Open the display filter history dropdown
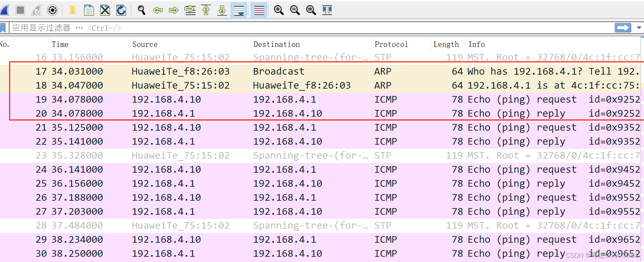 [639, 28]
